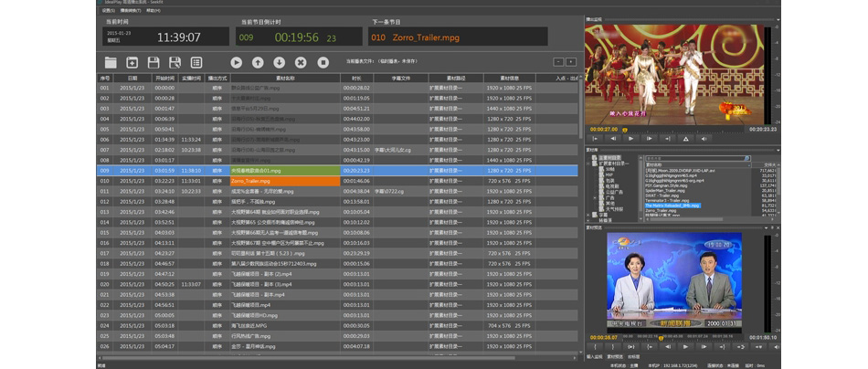
Task: Select the 主素材目录 tree item
Action: 609,158
